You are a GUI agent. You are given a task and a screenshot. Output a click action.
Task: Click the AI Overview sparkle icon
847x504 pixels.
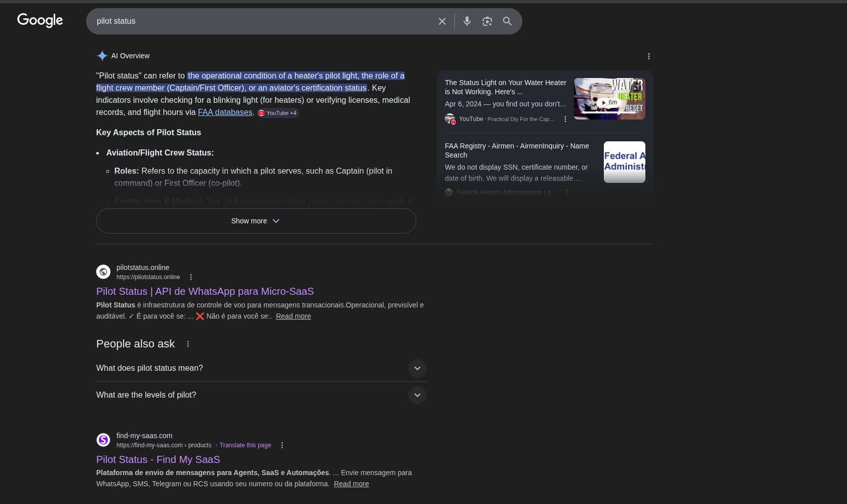102,56
